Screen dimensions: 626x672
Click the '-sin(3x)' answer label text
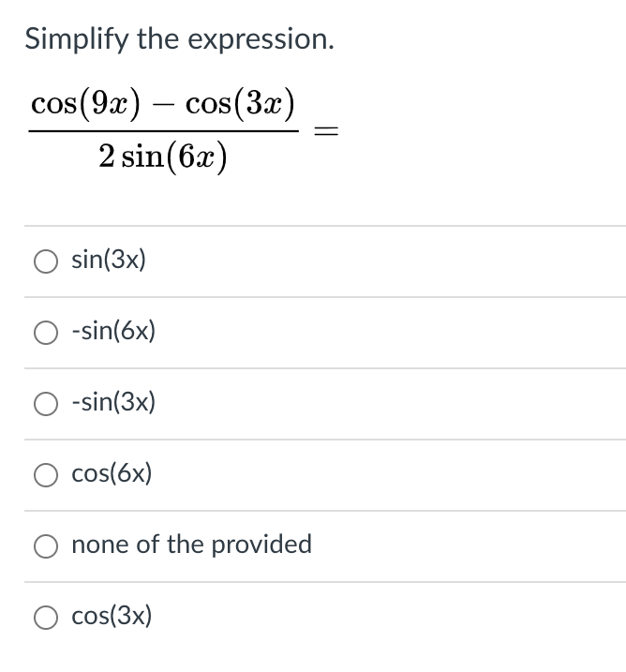coord(113,402)
